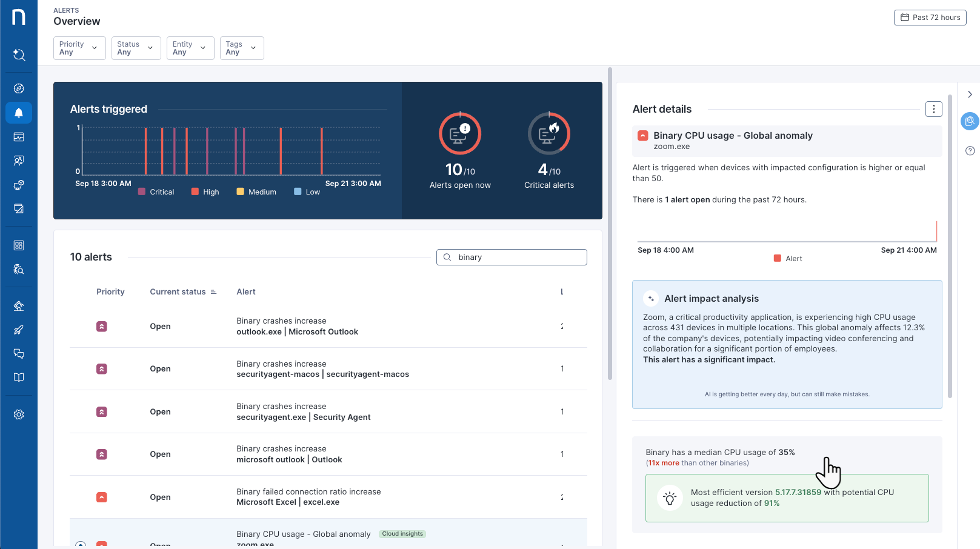Viewport: 980px width, 549px height.
Task: Expand the Status filter dropdown
Action: point(136,48)
